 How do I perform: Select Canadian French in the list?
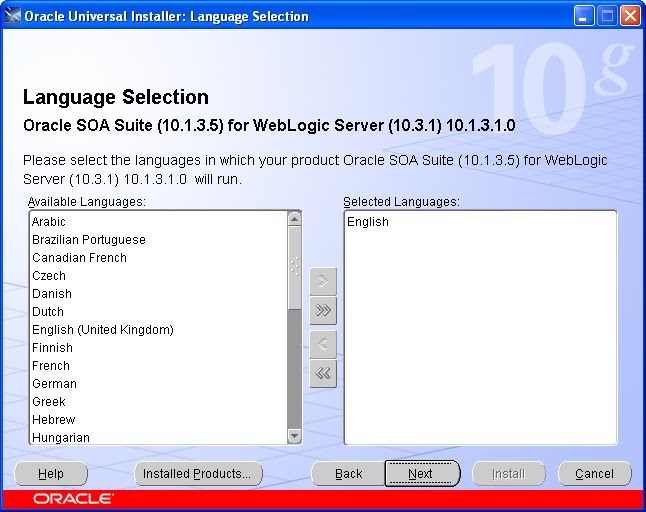pyautogui.click(x=159, y=258)
